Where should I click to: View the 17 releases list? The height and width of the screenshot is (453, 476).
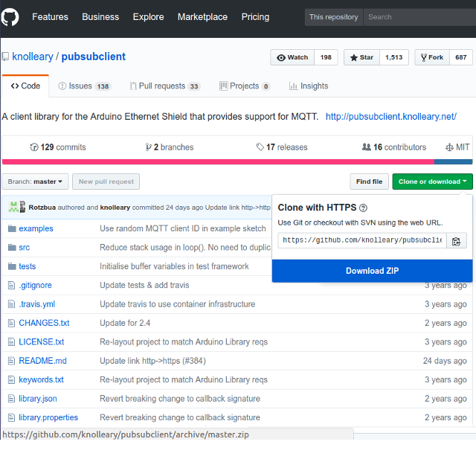[x=282, y=147]
